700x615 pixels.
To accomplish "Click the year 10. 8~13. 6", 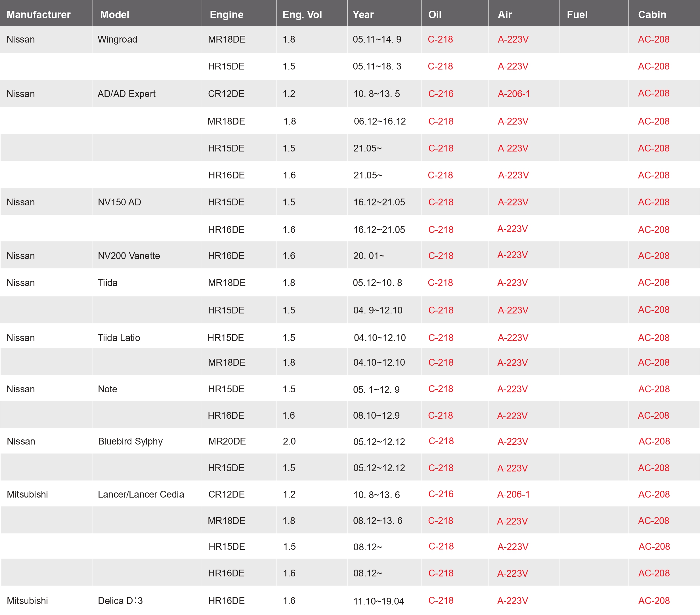I will tap(377, 495).
